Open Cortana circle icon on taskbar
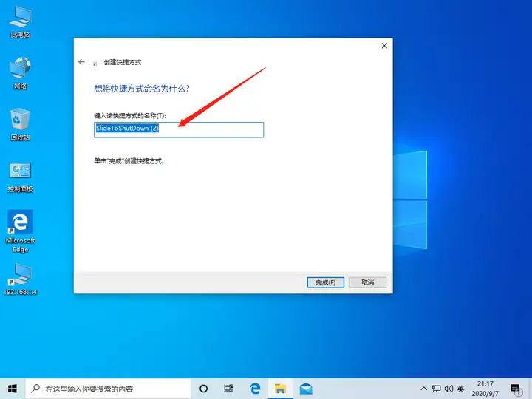This screenshot has width=532, height=399. (x=203, y=389)
